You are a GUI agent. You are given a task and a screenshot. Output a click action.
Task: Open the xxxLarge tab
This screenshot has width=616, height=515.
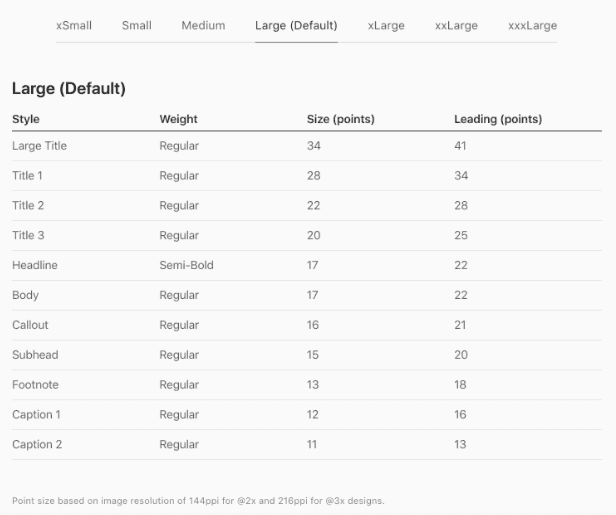(532, 26)
